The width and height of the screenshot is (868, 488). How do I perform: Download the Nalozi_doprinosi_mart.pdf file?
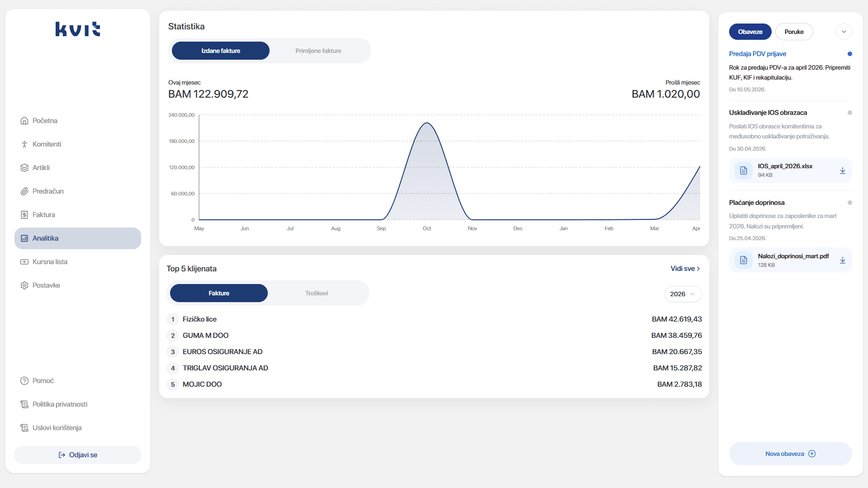click(843, 260)
